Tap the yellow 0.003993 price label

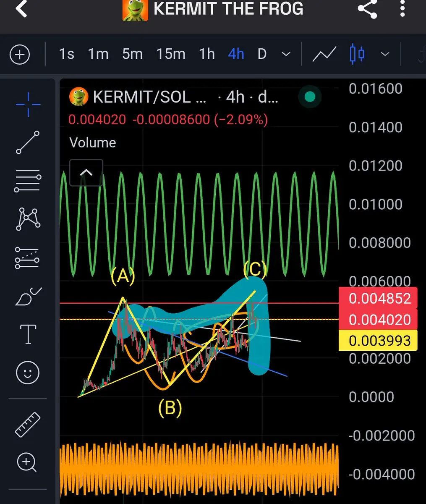378,341
